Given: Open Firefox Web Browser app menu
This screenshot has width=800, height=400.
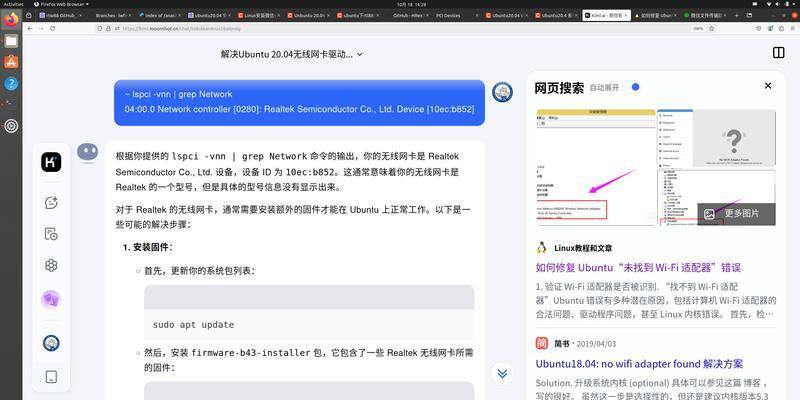Looking at the screenshot, I should coord(60,4).
